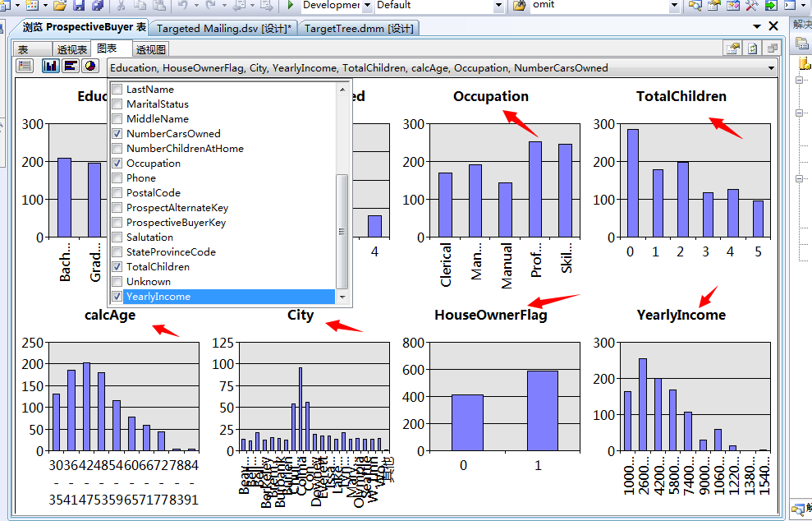Switch to the Targeted Mailing.dsv tab
Image resolution: width=812 pixels, height=521 pixels.
click(223, 29)
